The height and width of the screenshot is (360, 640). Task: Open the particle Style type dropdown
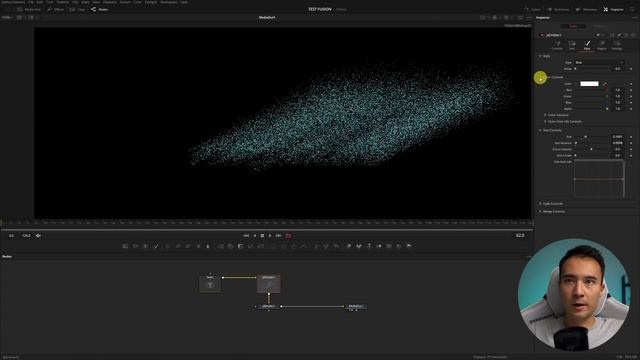click(x=599, y=62)
